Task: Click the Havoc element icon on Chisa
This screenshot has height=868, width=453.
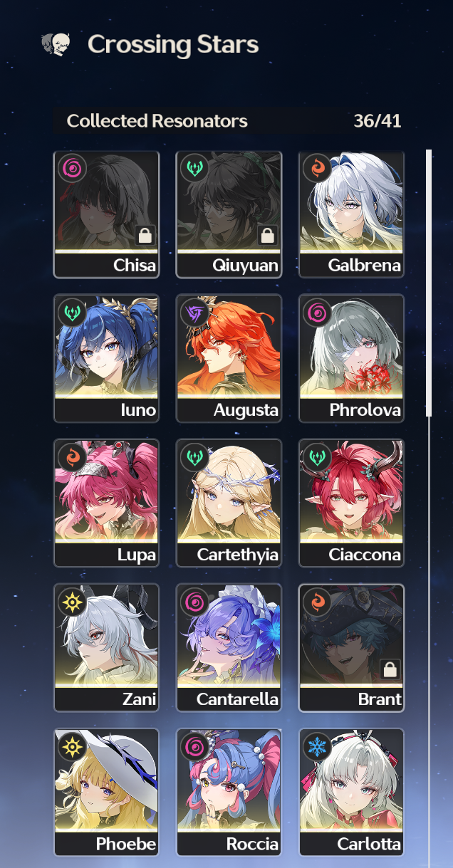Action: [x=71, y=168]
